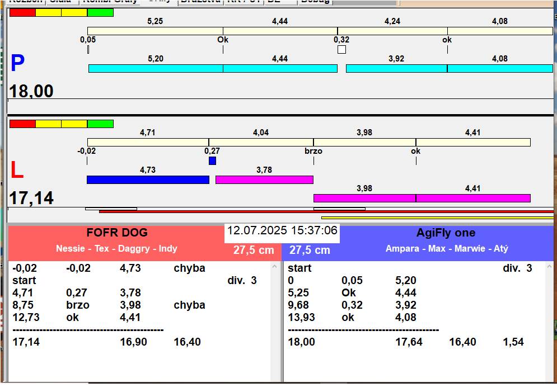
Task: Click the white square marker under 0,32
Action: coord(341,49)
